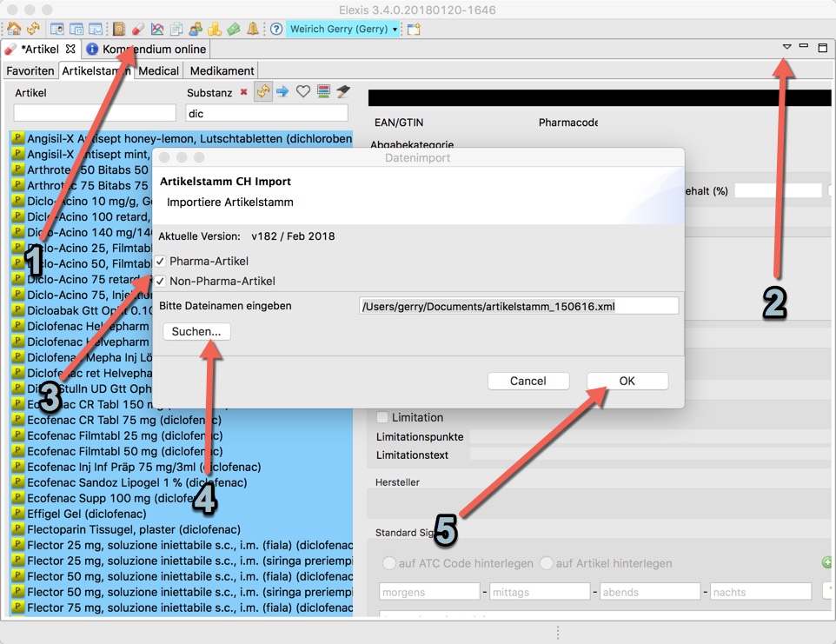The image size is (836, 644).
Task: Switch to Kompendium online tab
Action: (147, 49)
